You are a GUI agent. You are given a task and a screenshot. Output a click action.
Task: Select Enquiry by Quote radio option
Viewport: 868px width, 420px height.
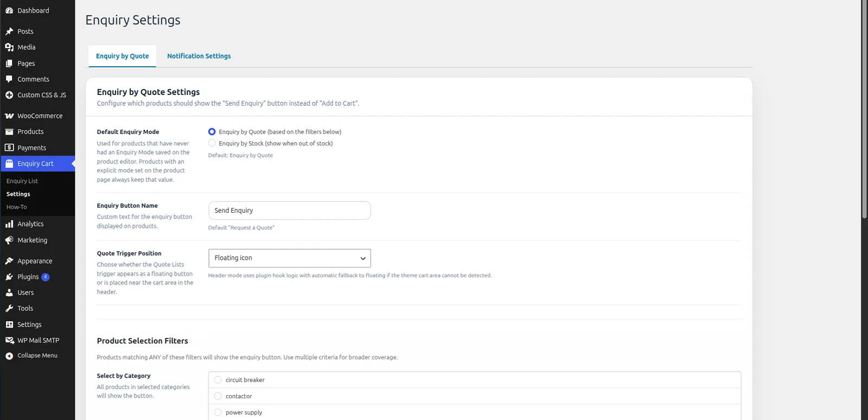[x=212, y=132]
